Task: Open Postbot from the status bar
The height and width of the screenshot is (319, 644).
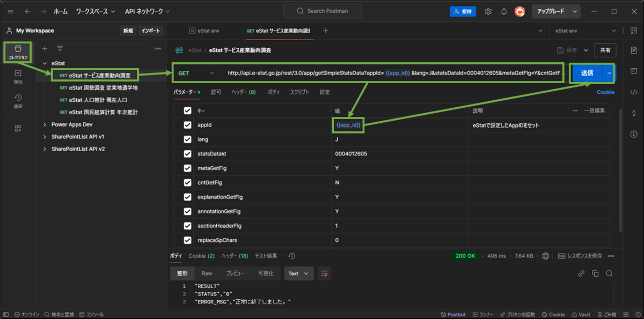Action: pyautogui.click(x=453, y=314)
